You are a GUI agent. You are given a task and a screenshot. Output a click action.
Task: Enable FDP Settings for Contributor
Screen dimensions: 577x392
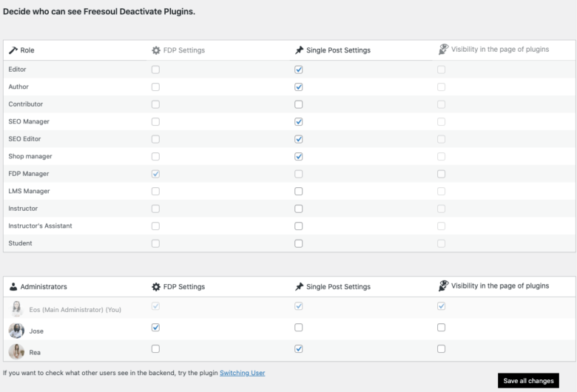155,104
